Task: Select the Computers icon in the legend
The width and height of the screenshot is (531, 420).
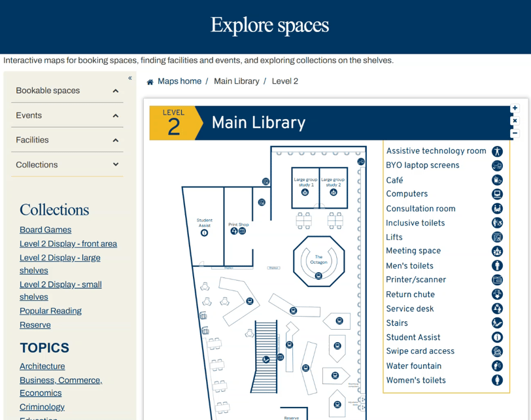Action: click(497, 194)
